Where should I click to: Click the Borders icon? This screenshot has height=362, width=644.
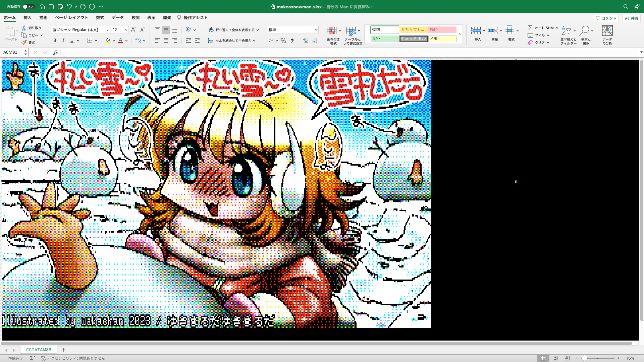pyautogui.click(x=90, y=41)
